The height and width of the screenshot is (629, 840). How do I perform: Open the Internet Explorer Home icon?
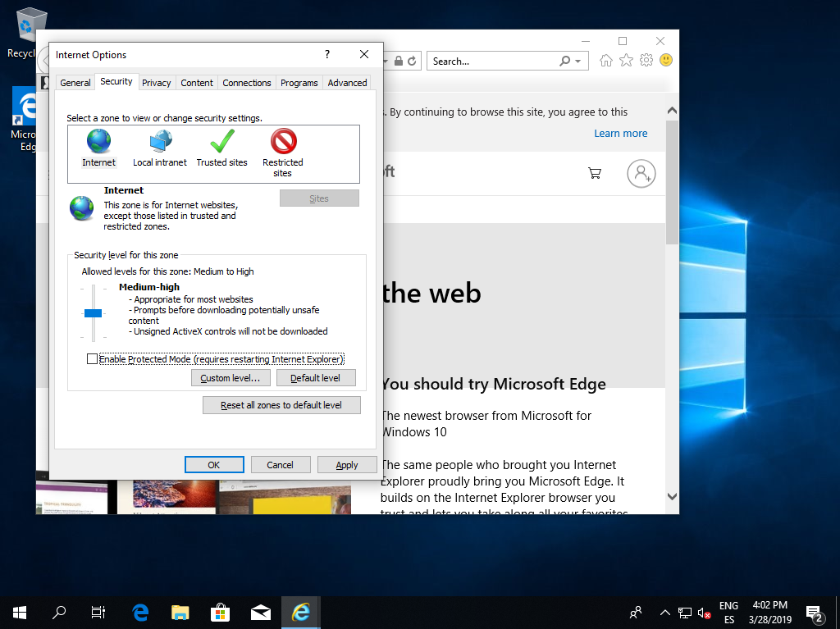coord(606,61)
